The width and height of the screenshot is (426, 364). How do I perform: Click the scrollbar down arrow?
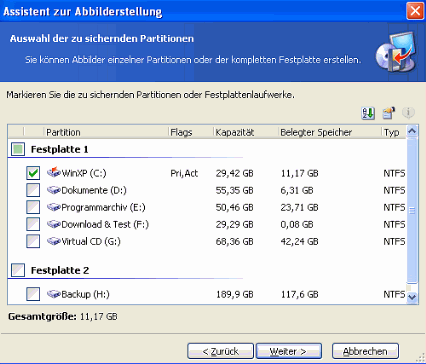pos(412,297)
